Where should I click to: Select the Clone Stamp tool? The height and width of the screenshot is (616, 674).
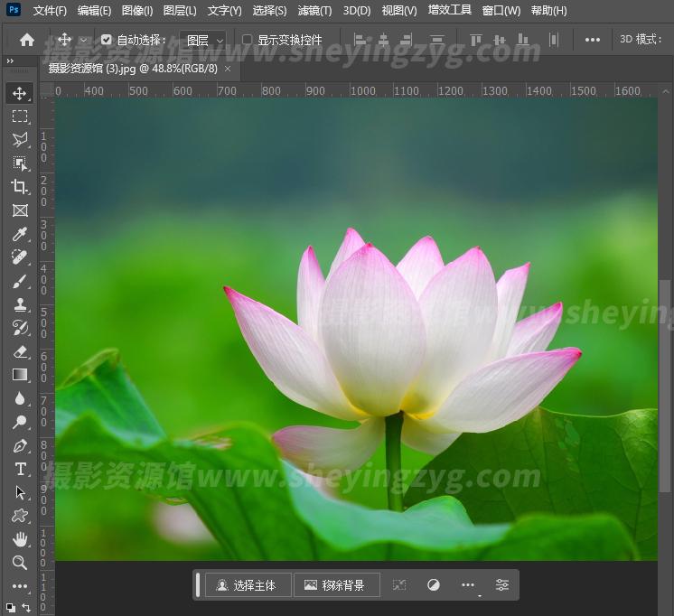click(x=20, y=305)
